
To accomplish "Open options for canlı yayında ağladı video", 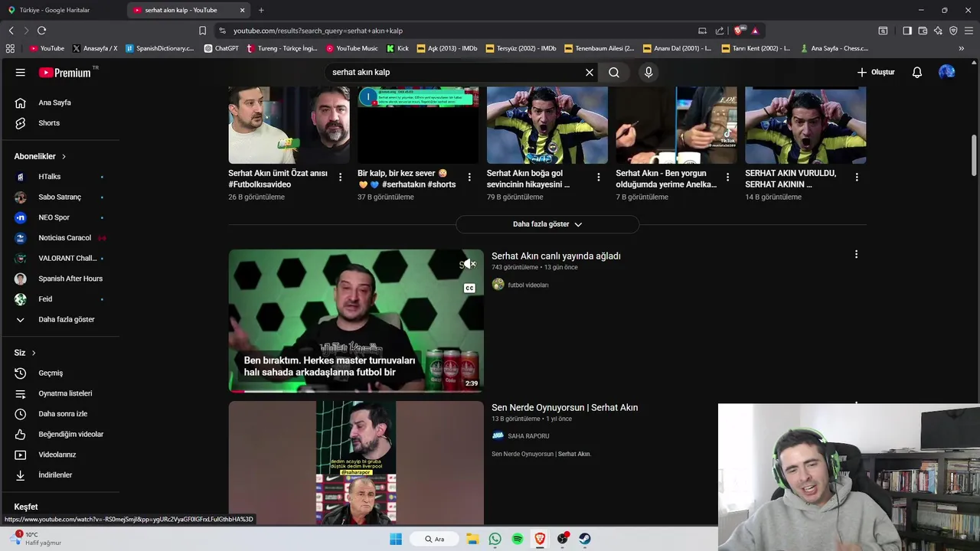I will click(x=856, y=254).
